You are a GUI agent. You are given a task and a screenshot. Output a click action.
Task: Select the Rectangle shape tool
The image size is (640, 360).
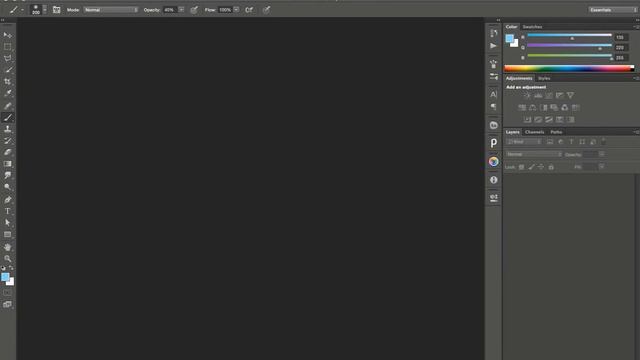point(8,234)
